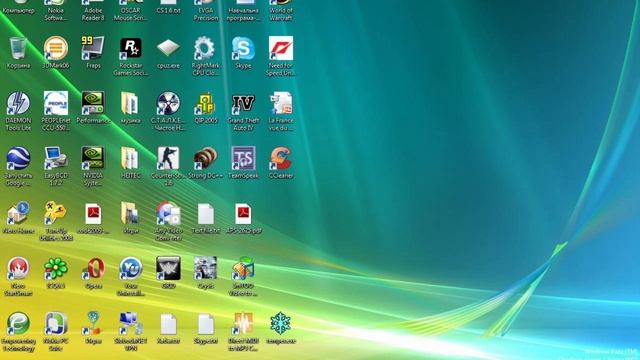Select the 'Компьютер' label
This screenshot has width=640, height=360.
(x=18, y=11)
